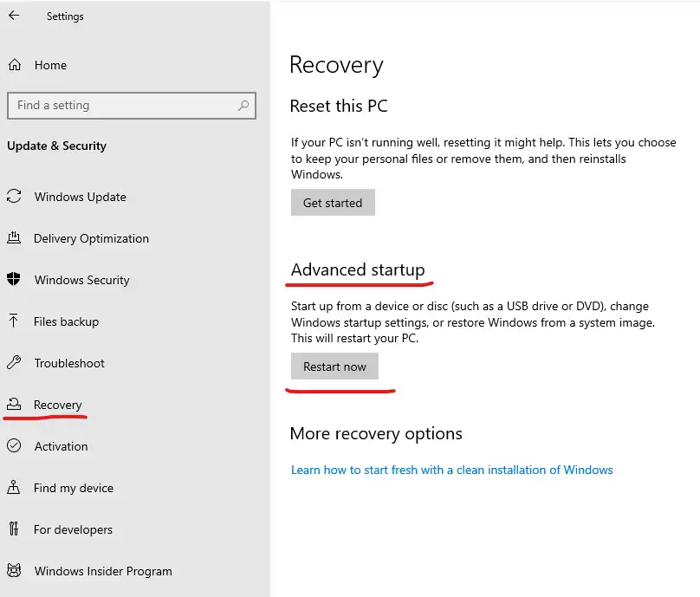Click Get started under Reset this PC
700x597 pixels.
333,202
